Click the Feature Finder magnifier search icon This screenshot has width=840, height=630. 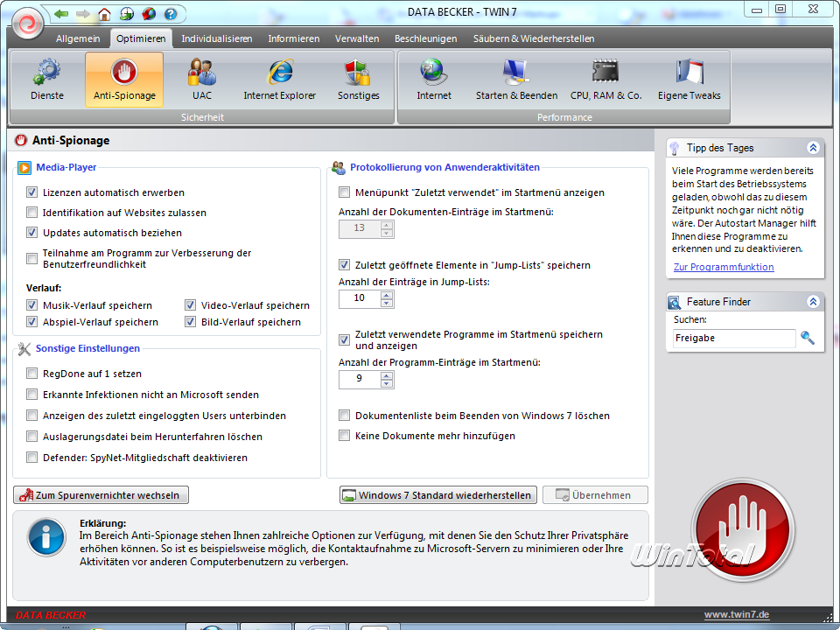[x=808, y=338]
